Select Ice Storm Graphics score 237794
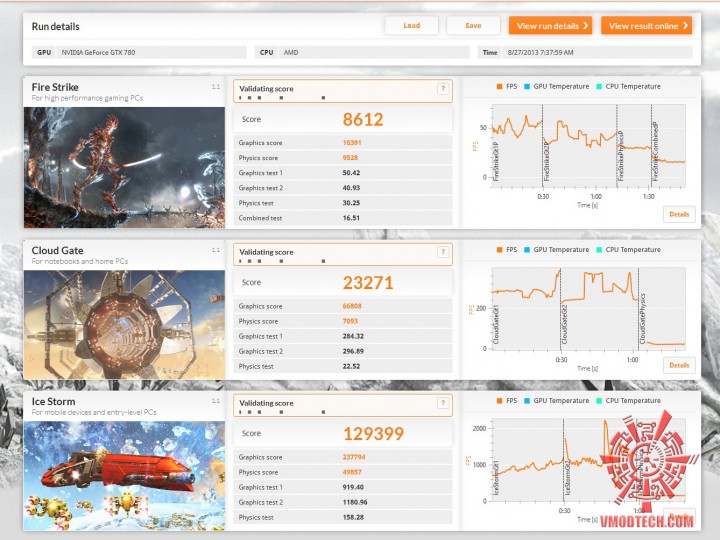 point(354,457)
